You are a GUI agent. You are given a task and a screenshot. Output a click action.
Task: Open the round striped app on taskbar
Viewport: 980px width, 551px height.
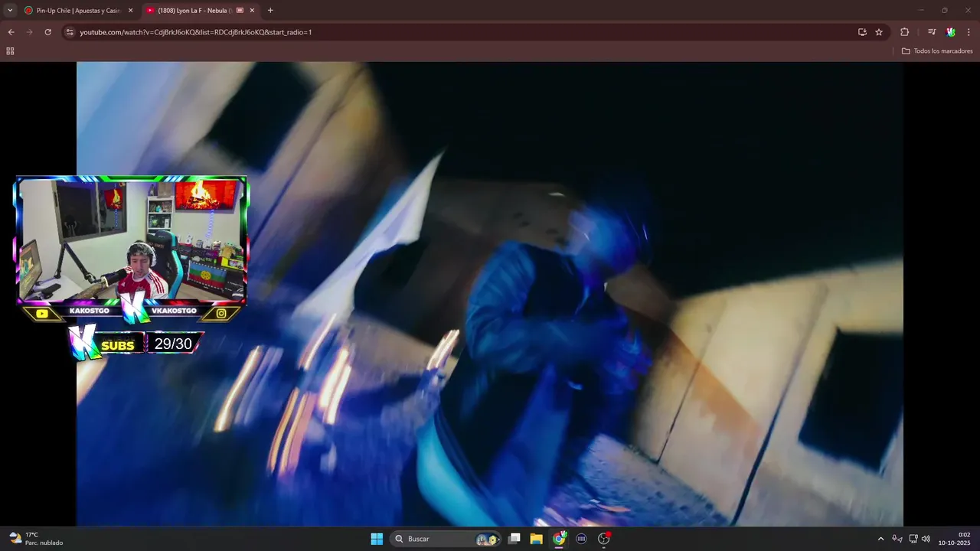click(x=581, y=539)
